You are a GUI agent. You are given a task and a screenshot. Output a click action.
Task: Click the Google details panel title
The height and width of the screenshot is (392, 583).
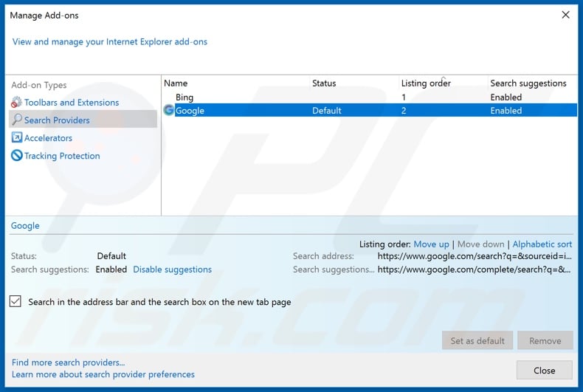[x=25, y=226]
